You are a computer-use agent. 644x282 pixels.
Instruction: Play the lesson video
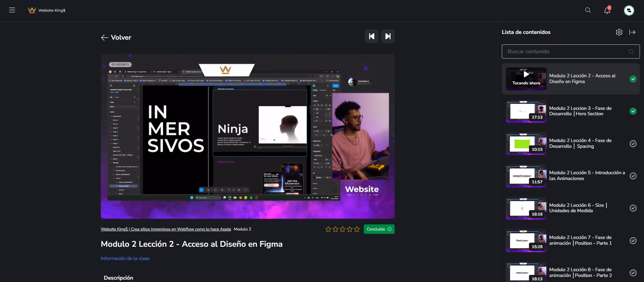(x=248, y=136)
